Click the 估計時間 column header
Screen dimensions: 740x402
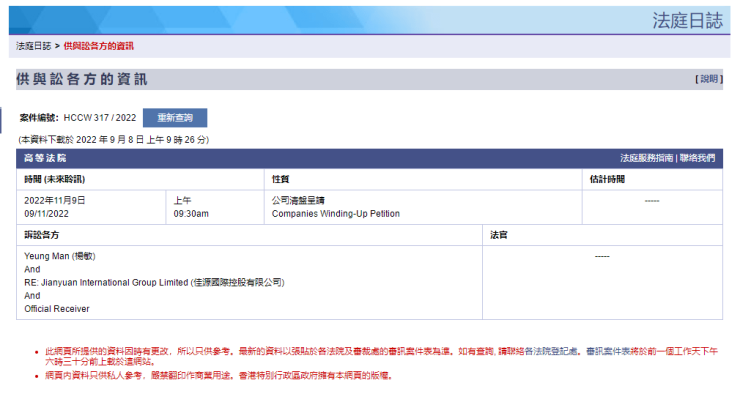pyautogui.click(x=608, y=179)
